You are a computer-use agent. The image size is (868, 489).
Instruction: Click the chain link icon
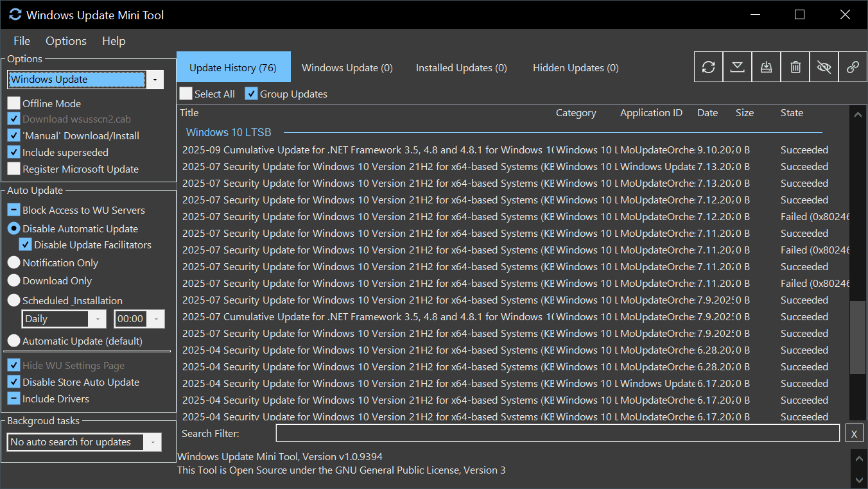pyautogui.click(x=853, y=67)
